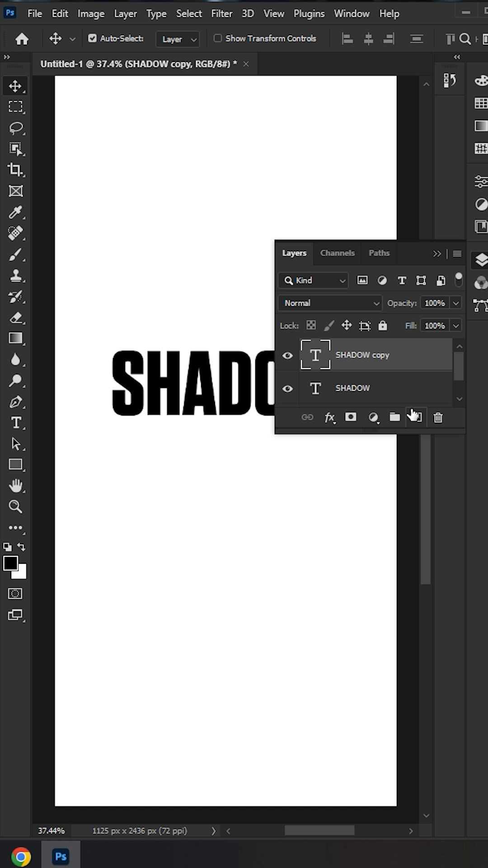Hide the SHADOW layer

(x=287, y=389)
